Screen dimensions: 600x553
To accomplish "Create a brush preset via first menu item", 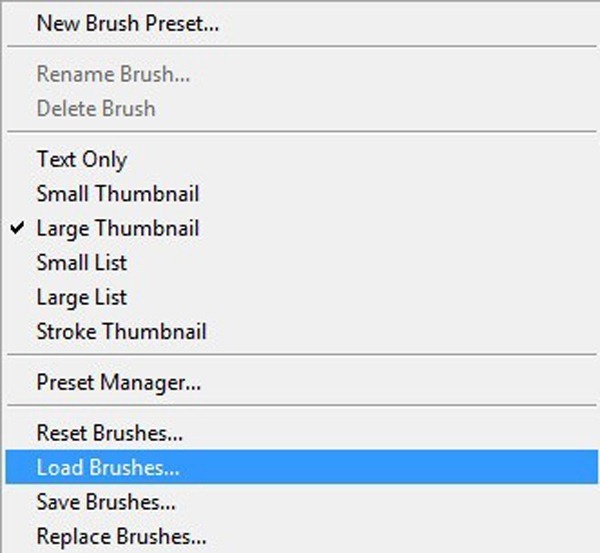I will pyautogui.click(x=127, y=24).
